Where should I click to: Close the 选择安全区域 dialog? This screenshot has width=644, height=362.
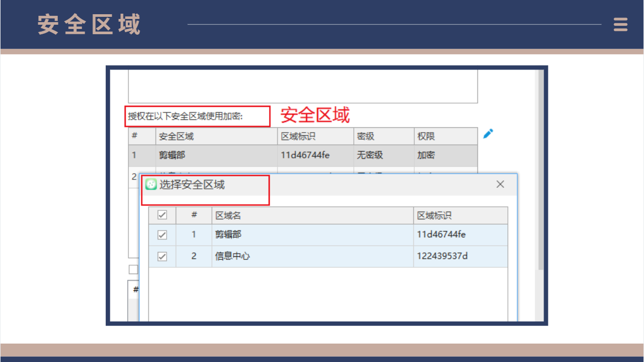pyautogui.click(x=500, y=184)
